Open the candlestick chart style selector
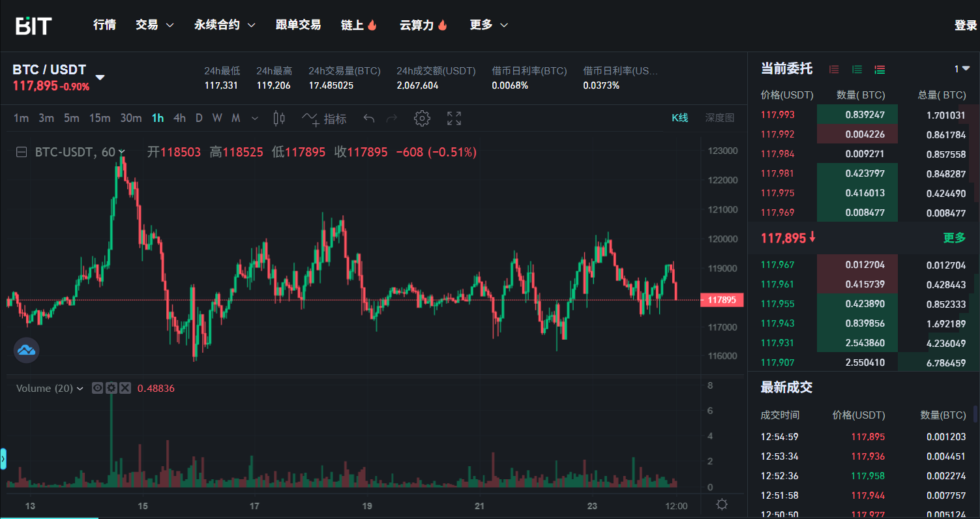 pos(279,119)
